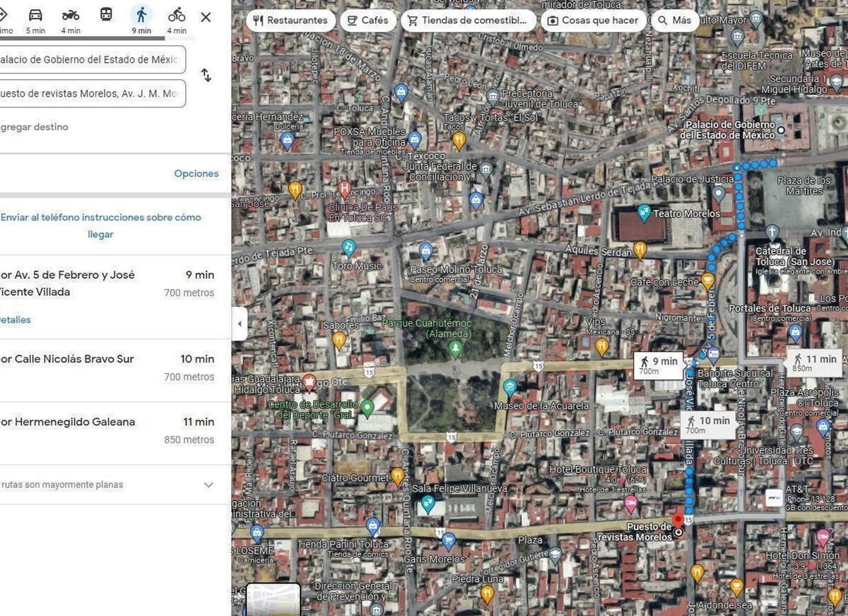848x616 pixels.
Task: Expand the 'rutas son mayormente planas' chevron
Action: [208, 485]
